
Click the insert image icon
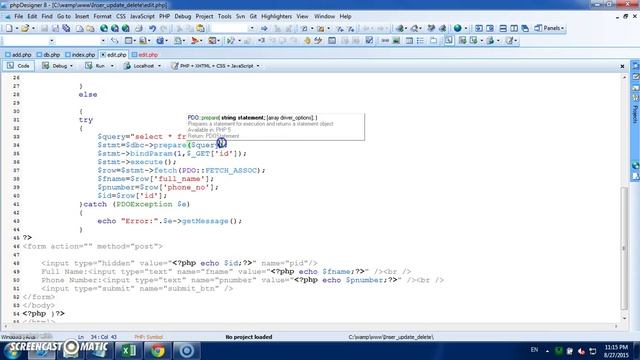[x=396, y=40]
